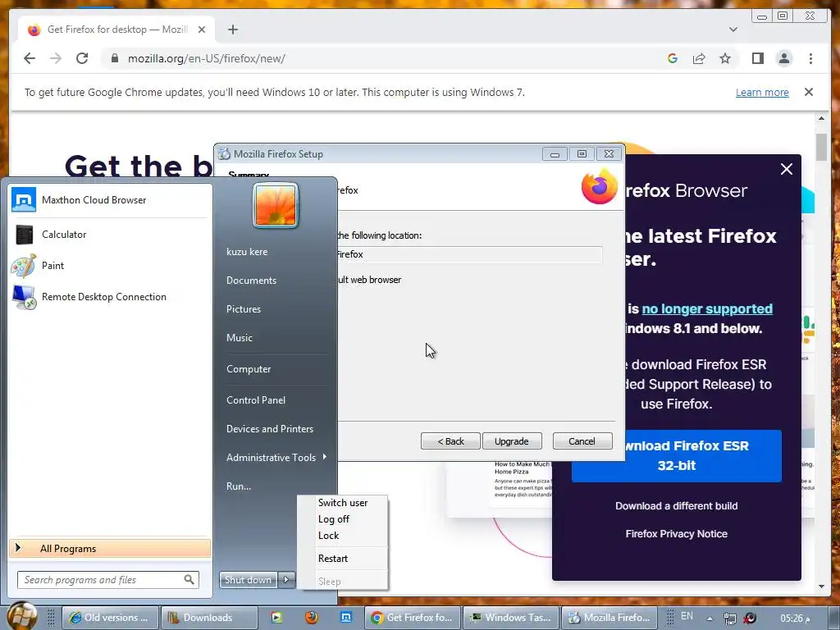Viewport: 840px width, 630px height.
Task: Click the Shut down button
Action: [x=249, y=580]
